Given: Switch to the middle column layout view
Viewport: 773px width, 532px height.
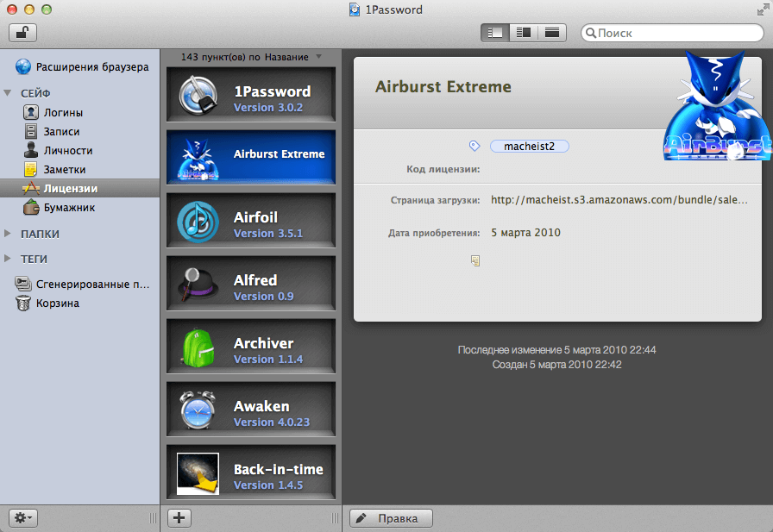Looking at the screenshot, I should (x=524, y=33).
